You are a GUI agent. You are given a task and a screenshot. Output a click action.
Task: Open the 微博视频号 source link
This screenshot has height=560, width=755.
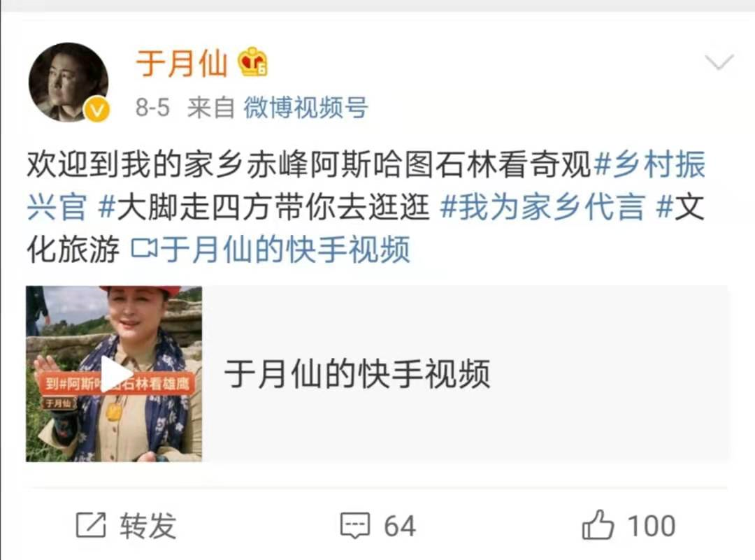pos(306,107)
